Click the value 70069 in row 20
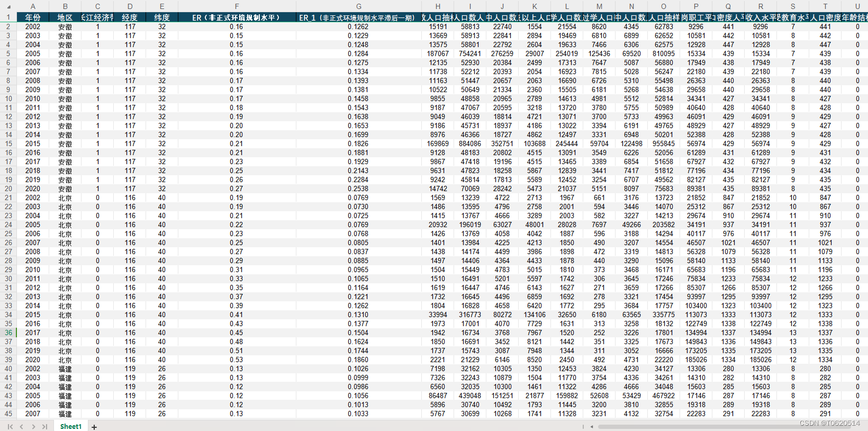Viewport: 868px width, 431px height. coord(470,188)
